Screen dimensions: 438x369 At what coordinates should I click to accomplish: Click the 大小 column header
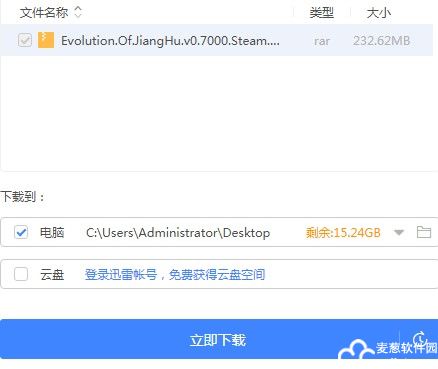378,13
